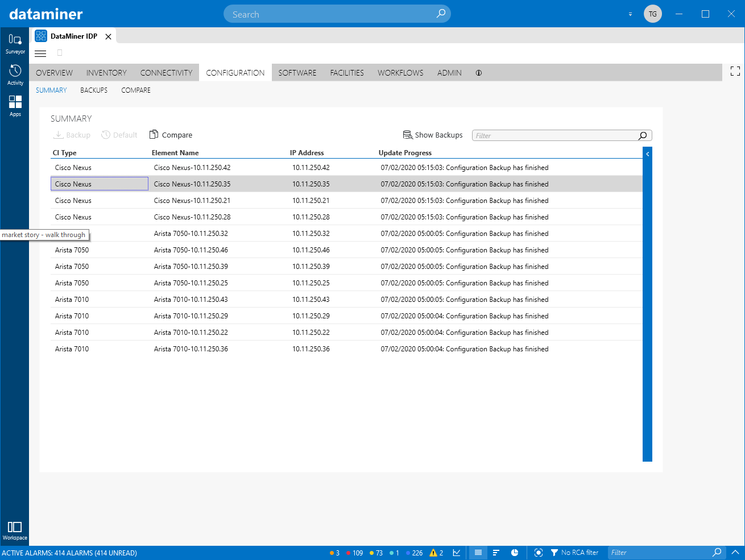745x560 pixels.
Task: Click the warning triangle count 2
Action: 436,553
